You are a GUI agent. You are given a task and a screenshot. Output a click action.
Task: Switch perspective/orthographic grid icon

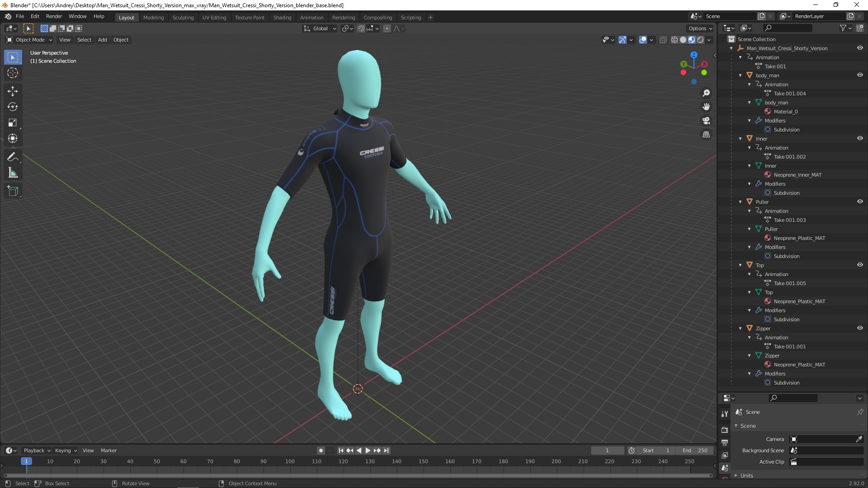pos(706,135)
